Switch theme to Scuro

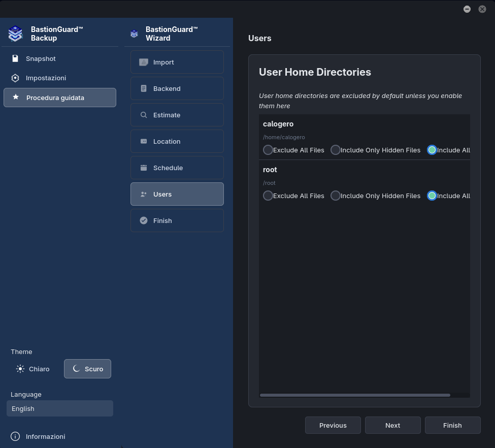point(87,369)
